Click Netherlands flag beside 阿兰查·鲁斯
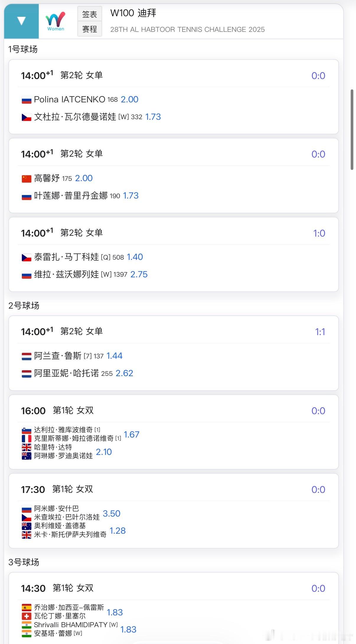356x644 pixels. pyautogui.click(x=27, y=356)
